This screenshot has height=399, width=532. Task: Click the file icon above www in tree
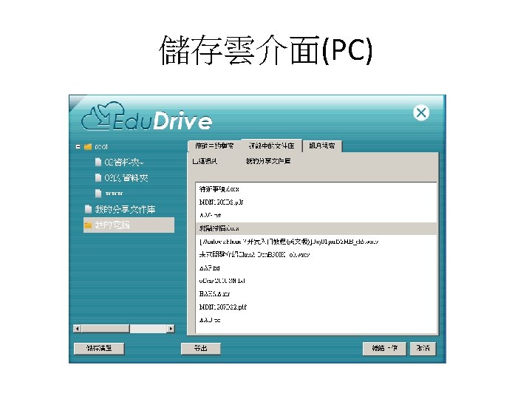coord(98,178)
